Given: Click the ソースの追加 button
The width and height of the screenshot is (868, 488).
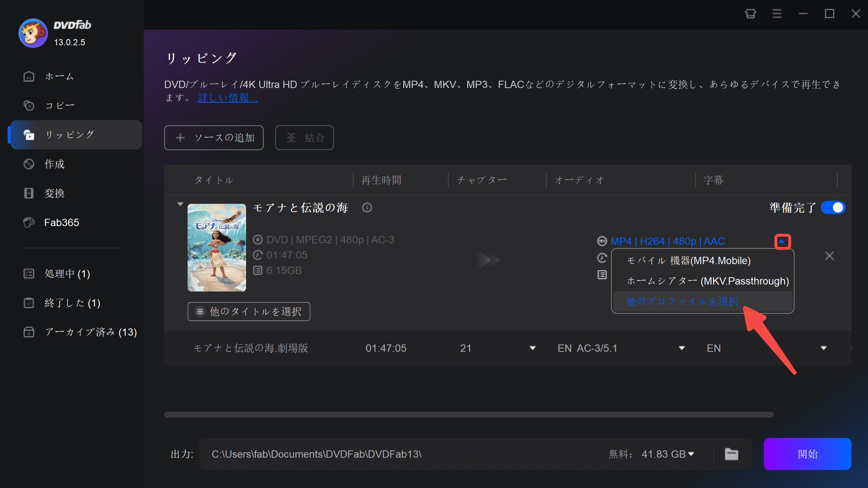Looking at the screenshot, I should click(x=214, y=138).
